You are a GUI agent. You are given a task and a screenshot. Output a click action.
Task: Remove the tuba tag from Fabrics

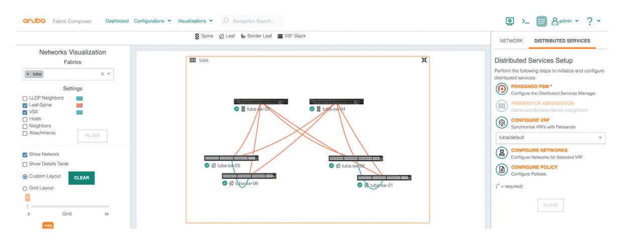(28, 74)
